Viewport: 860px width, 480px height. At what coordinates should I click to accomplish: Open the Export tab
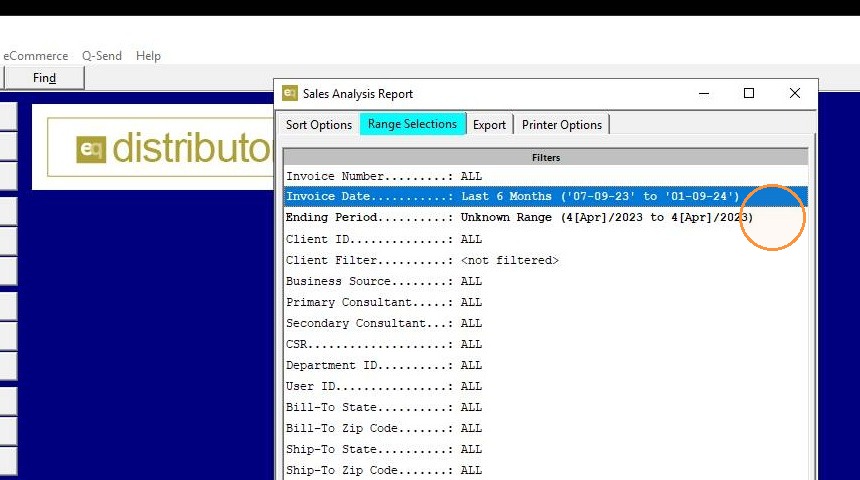tap(489, 125)
